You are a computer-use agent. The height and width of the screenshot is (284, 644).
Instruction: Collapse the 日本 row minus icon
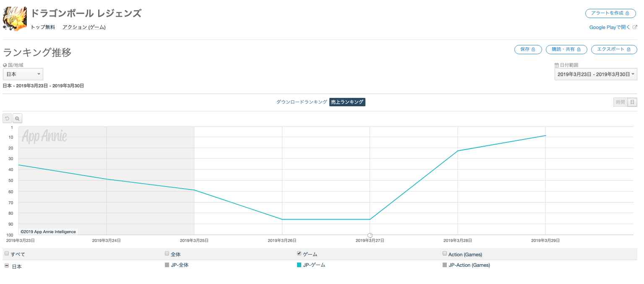[x=6, y=266]
